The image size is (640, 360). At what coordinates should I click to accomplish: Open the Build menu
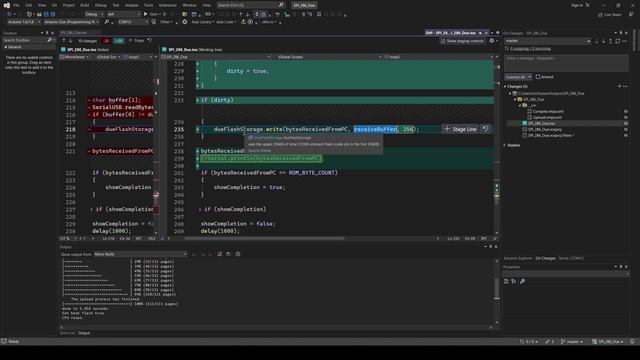(84, 5)
